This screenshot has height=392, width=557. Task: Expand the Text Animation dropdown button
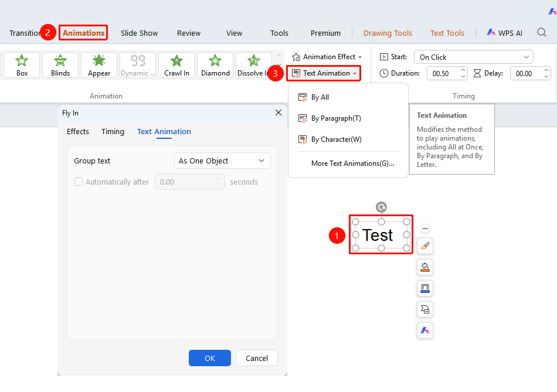[x=324, y=73]
